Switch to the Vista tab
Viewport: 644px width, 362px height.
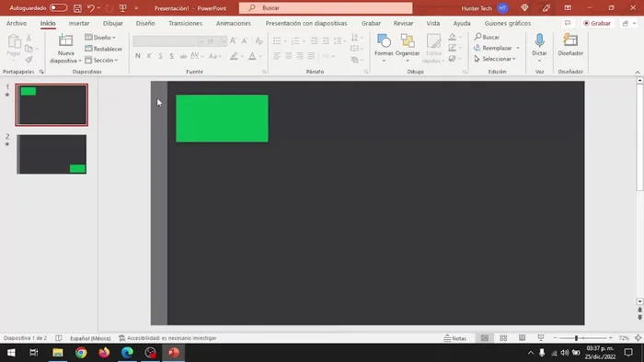tap(433, 23)
